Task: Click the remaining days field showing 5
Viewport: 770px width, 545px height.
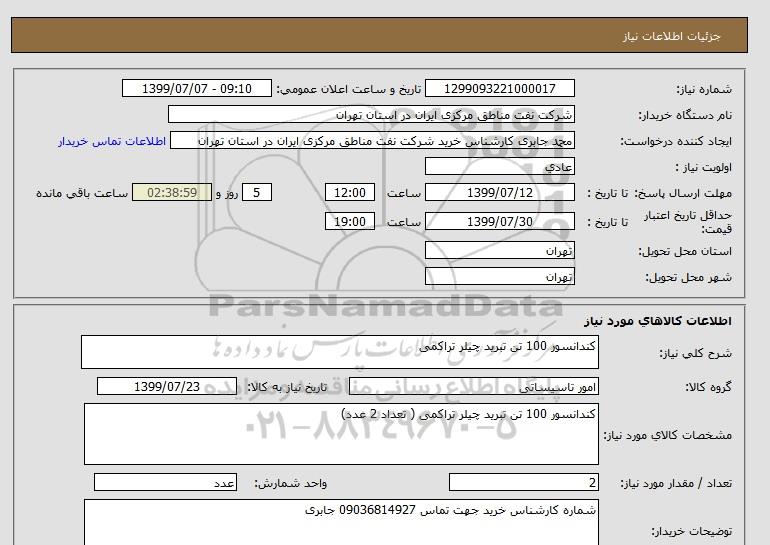Action: (x=257, y=192)
